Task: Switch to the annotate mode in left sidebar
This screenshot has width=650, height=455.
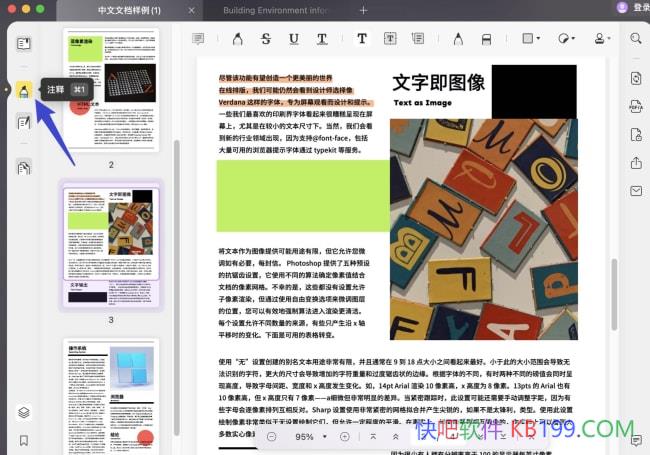Action: [x=24, y=90]
